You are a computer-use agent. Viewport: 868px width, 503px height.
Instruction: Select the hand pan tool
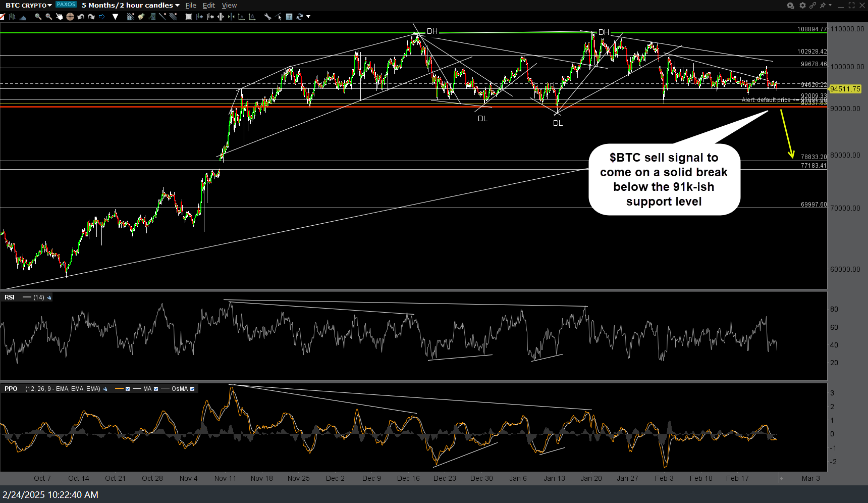(x=59, y=17)
